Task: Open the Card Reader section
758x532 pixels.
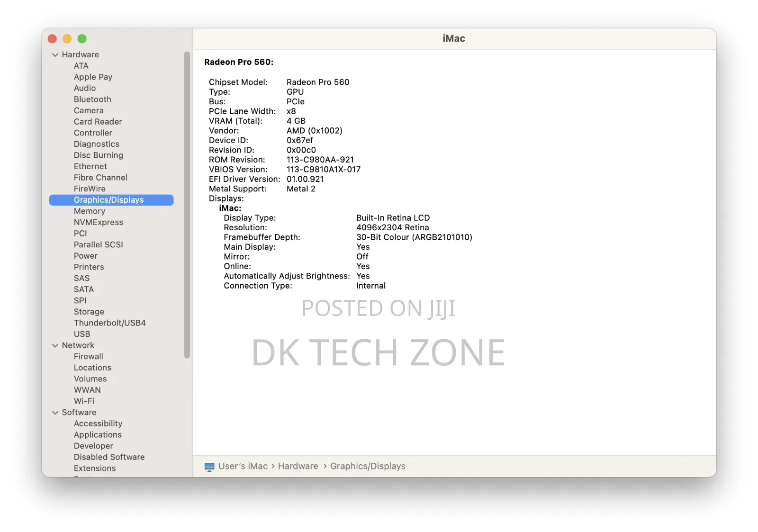Action: [98, 122]
